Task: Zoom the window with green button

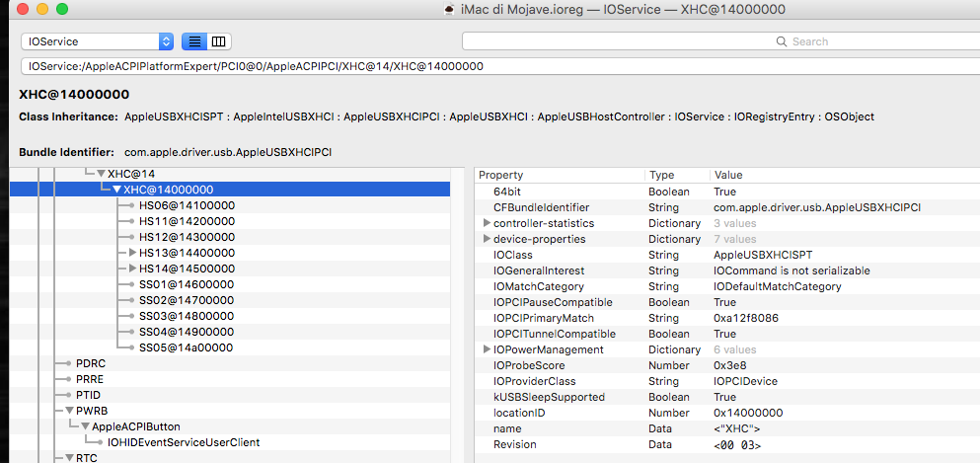Action: [x=62, y=9]
